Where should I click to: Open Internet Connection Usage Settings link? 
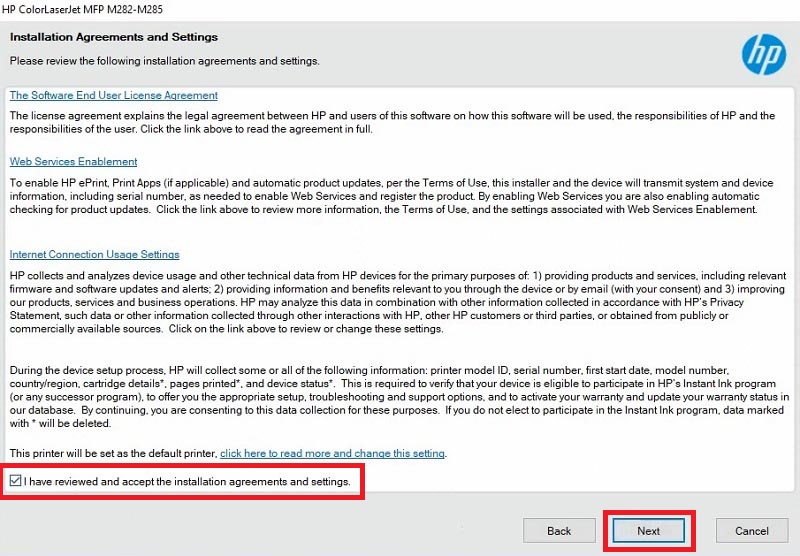coord(94,255)
